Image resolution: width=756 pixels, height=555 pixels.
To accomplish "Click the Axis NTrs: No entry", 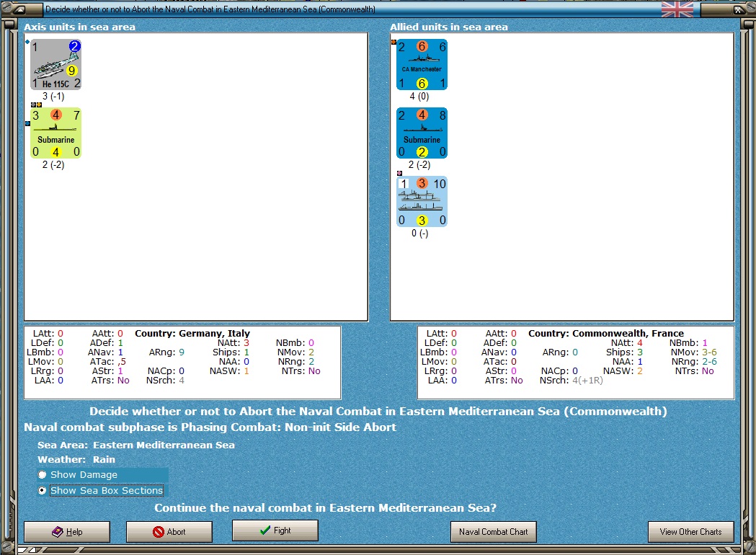I will click(301, 370).
